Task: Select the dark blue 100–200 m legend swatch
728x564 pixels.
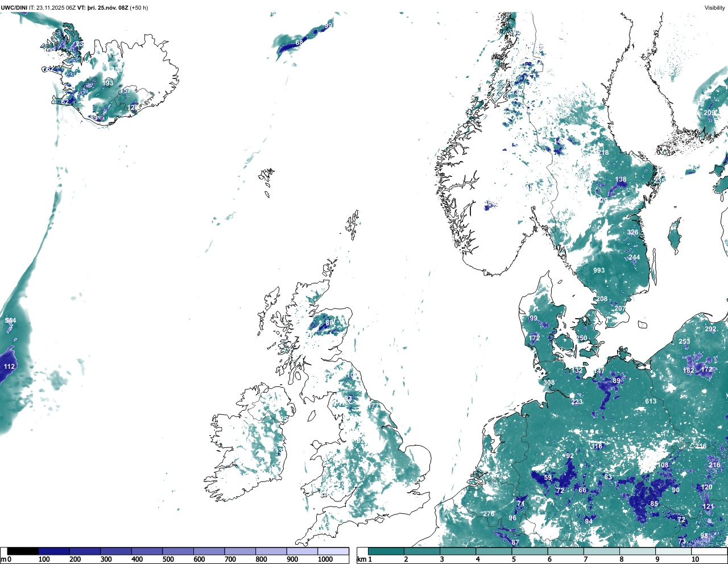Action: tap(54, 551)
